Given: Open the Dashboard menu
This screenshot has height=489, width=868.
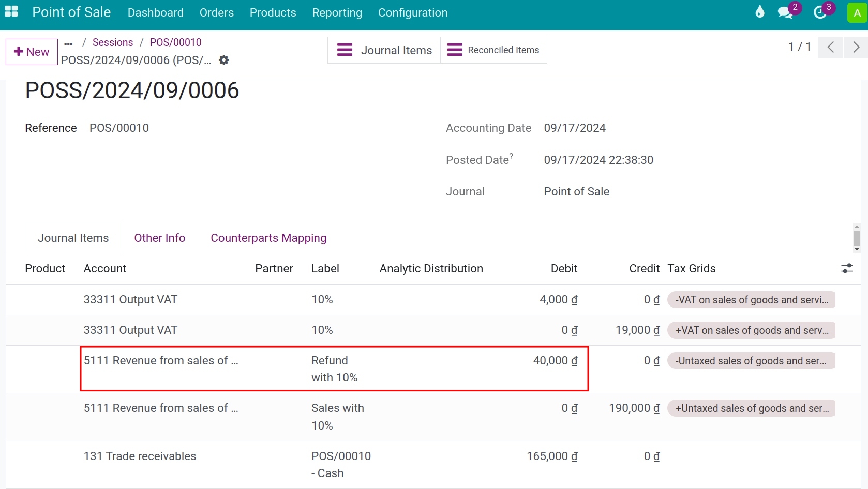Looking at the screenshot, I should point(156,12).
